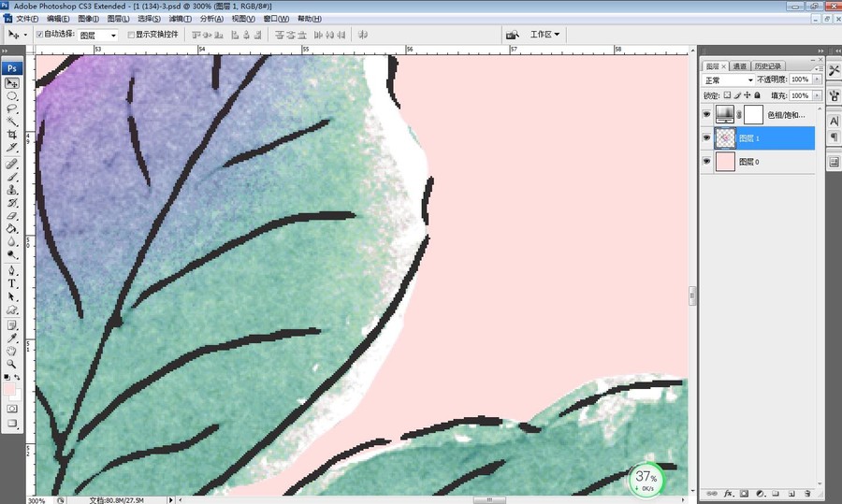Screen dimensions: 842x504
Task: Swap foreground and background colors
Action: point(17,378)
